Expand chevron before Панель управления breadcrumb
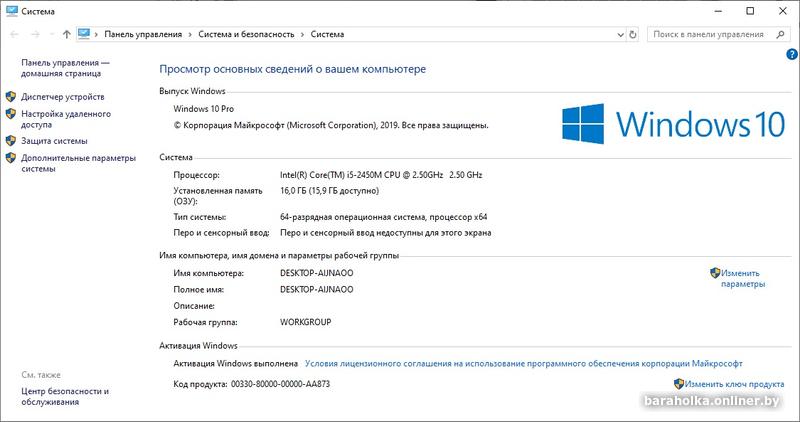The height and width of the screenshot is (422, 800). [x=96, y=34]
